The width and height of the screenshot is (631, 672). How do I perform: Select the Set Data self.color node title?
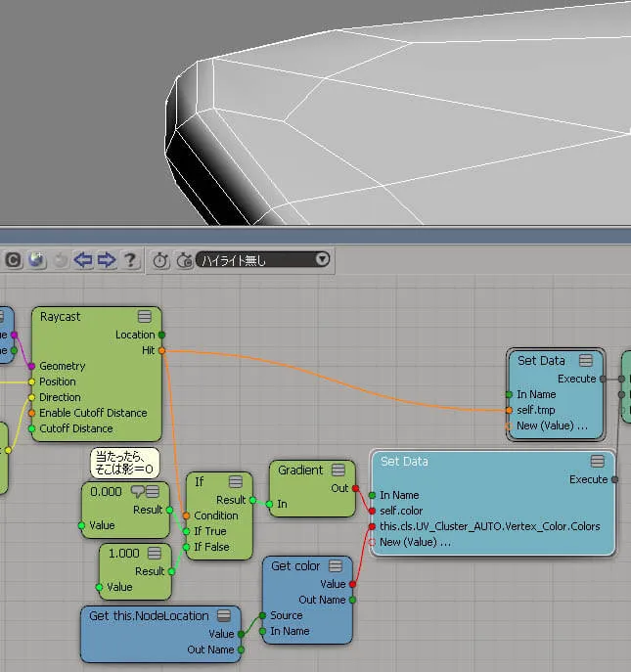tap(404, 462)
